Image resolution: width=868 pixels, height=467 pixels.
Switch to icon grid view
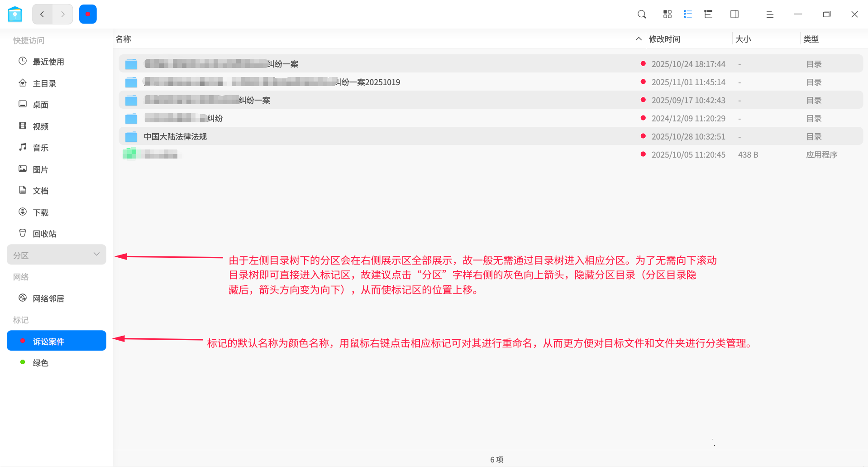667,14
